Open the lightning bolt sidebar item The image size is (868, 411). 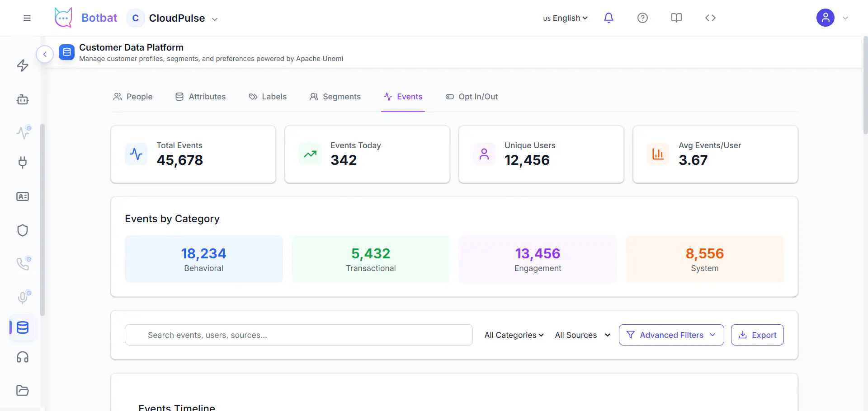(23, 66)
